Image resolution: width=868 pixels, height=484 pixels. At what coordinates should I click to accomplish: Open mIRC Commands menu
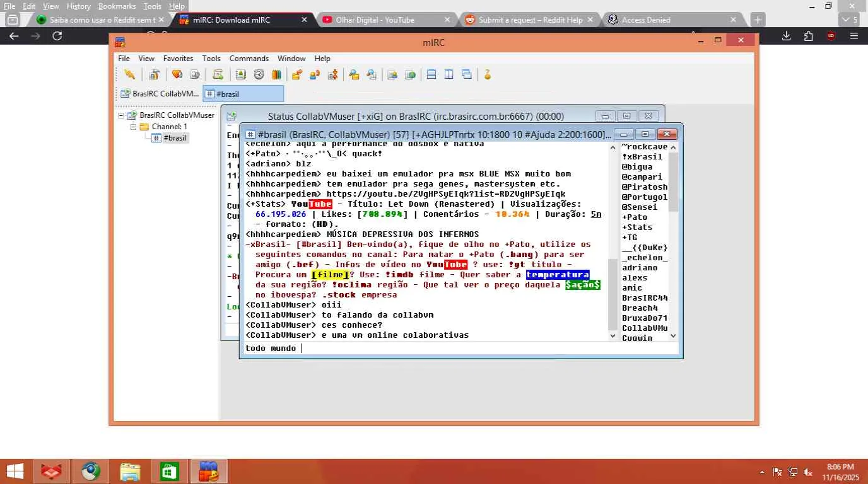(249, 59)
